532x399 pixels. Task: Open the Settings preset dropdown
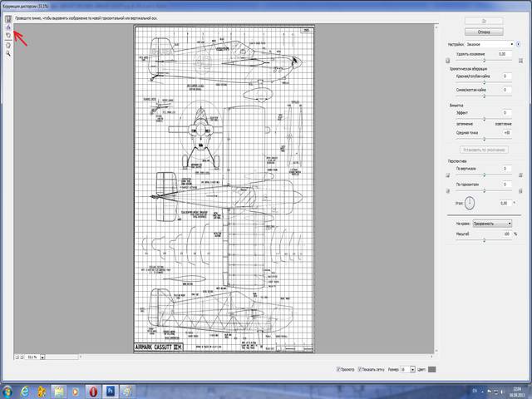pos(494,44)
